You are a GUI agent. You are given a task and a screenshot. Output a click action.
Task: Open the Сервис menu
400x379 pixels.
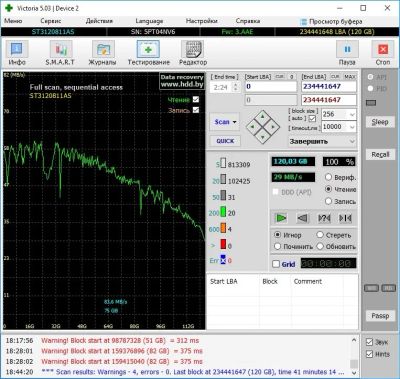(x=51, y=21)
